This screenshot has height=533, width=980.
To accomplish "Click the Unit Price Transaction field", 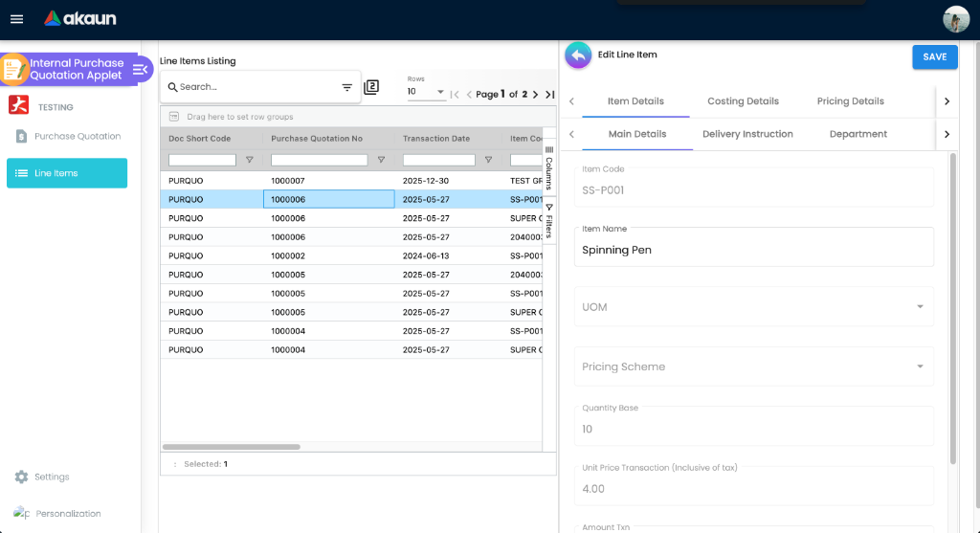I will [754, 486].
